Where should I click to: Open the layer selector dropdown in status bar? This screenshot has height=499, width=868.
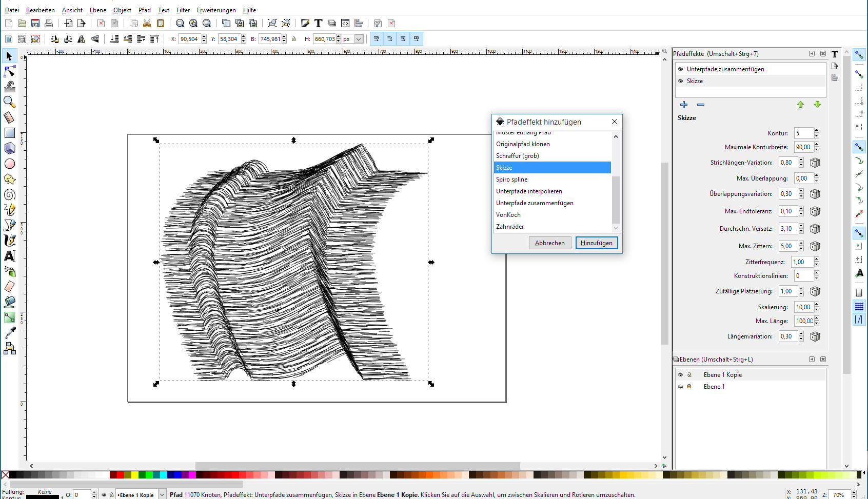(x=162, y=495)
